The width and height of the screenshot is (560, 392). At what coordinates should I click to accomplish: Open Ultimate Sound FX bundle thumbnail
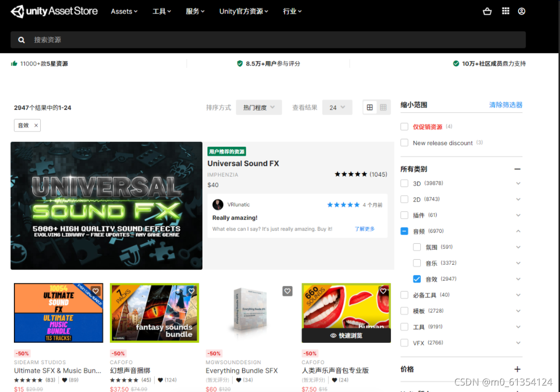pos(59,313)
